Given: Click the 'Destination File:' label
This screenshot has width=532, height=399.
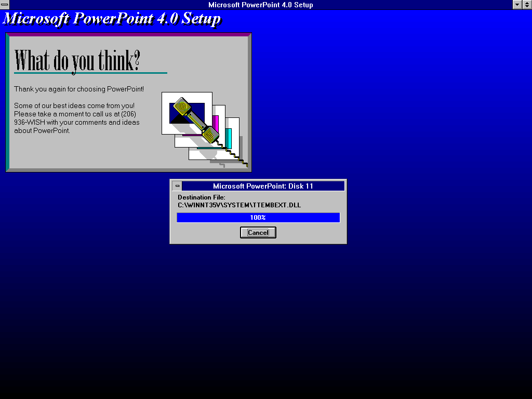Looking at the screenshot, I should [x=201, y=197].
